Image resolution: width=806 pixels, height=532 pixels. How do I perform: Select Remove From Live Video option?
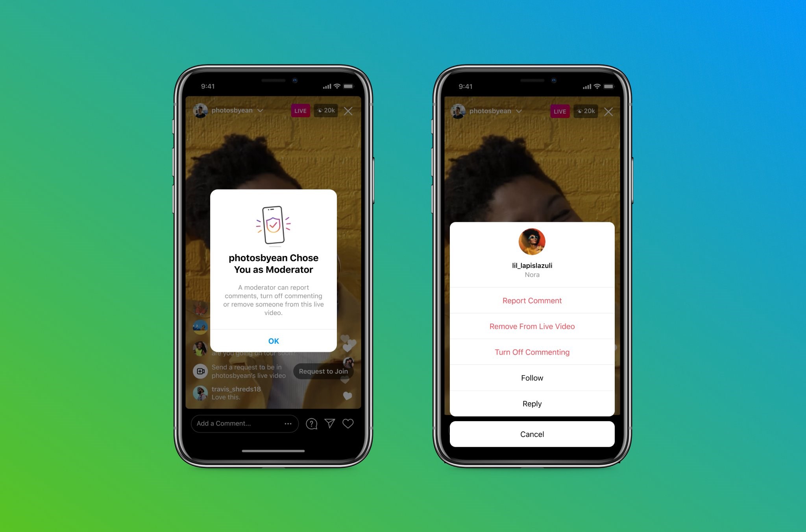click(x=532, y=327)
